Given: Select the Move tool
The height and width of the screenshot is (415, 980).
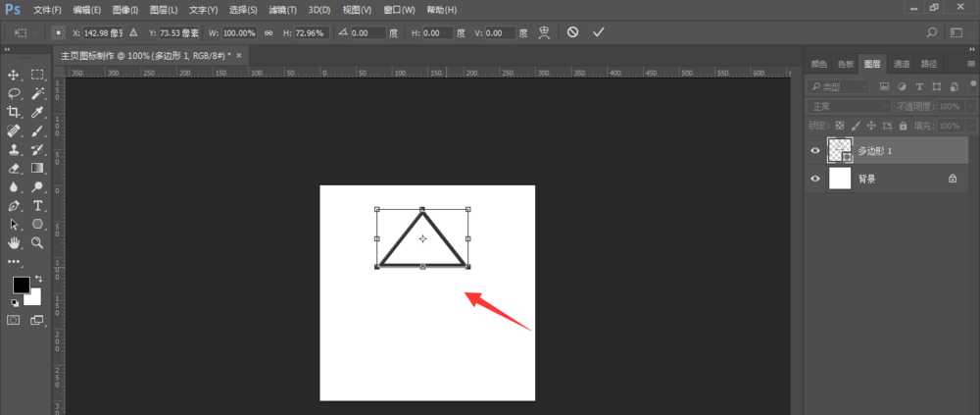Looking at the screenshot, I should pyautogui.click(x=15, y=75).
